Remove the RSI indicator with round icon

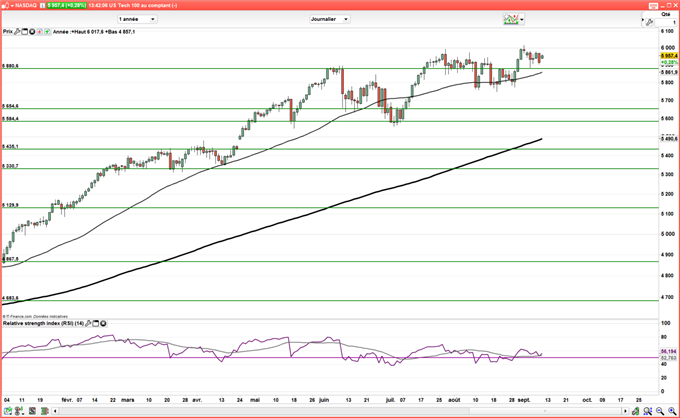(x=103, y=323)
